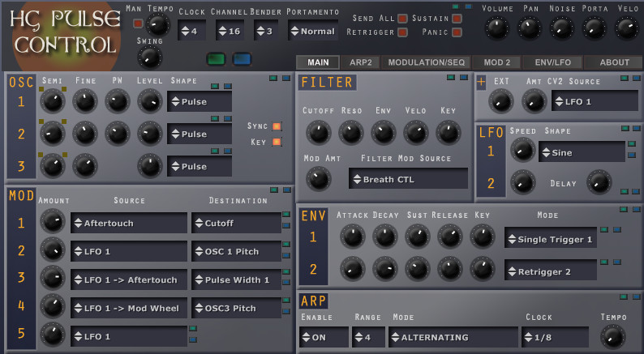Open CV2 Source LFO 1 dropdown
Image resolution: width=644 pixels, height=354 pixels.
point(595,101)
